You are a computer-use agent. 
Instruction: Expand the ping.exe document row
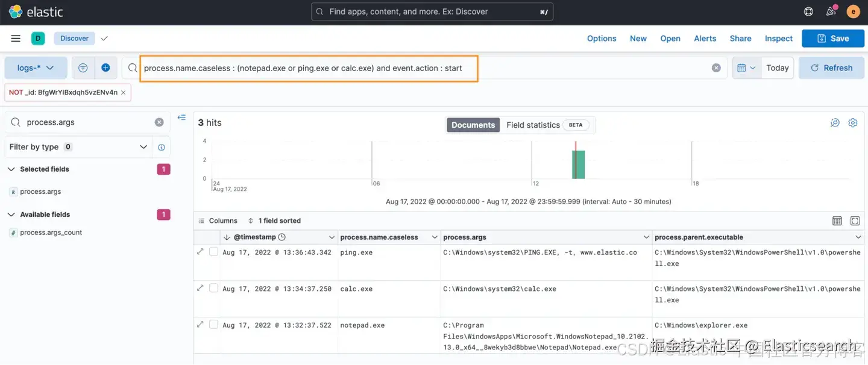200,252
